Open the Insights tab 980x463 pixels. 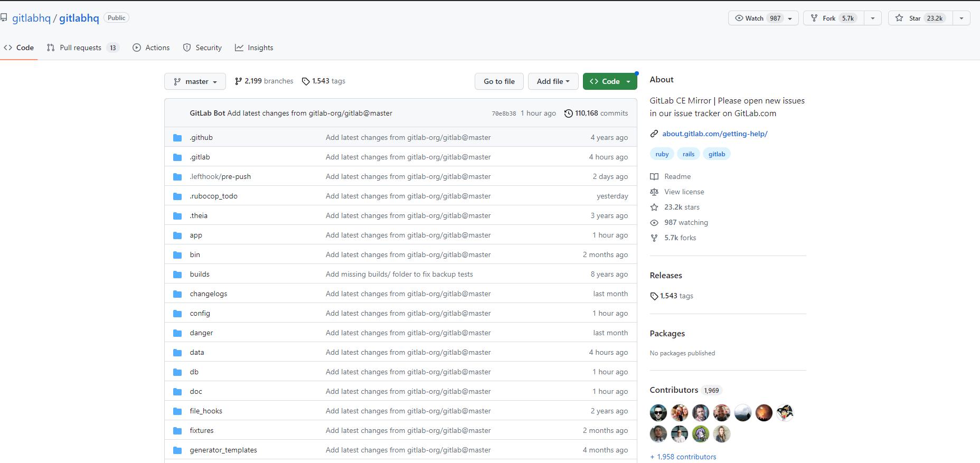coord(254,48)
